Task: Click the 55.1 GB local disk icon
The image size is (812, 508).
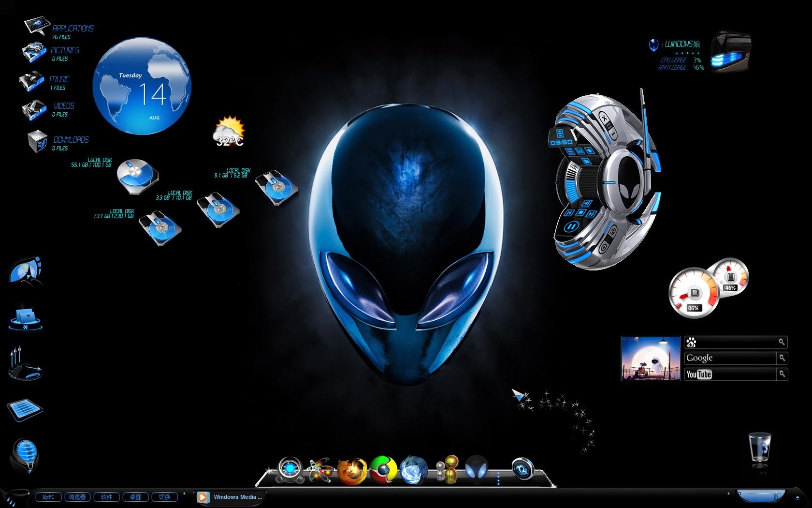Action: [x=137, y=176]
